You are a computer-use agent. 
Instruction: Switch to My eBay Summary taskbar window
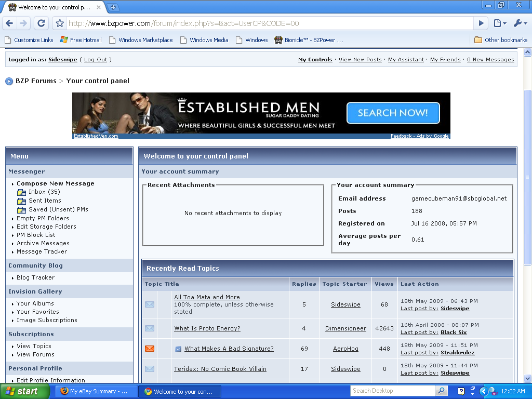coord(96,391)
